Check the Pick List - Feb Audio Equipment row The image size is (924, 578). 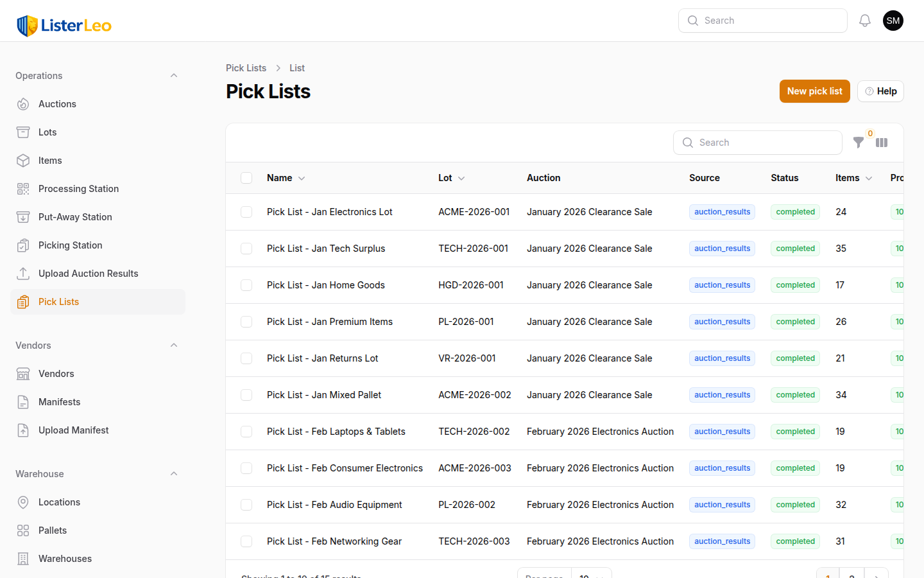click(x=246, y=505)
